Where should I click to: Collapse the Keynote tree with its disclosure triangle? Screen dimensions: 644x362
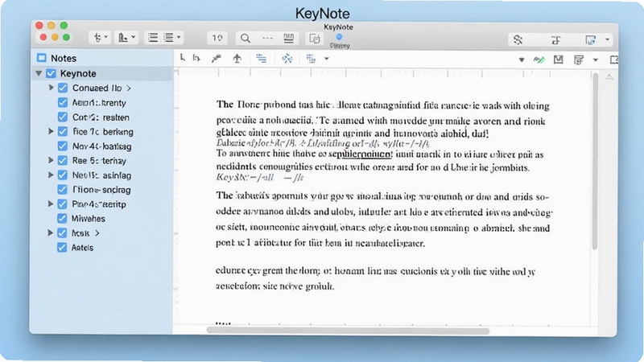click(x=39, y=73)
